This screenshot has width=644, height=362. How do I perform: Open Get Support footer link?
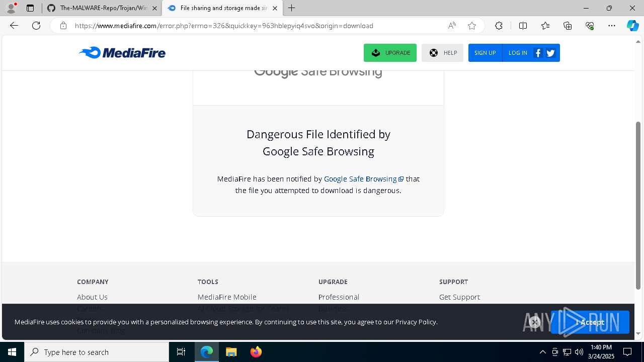pyautogui.click(x=459, y=297)
